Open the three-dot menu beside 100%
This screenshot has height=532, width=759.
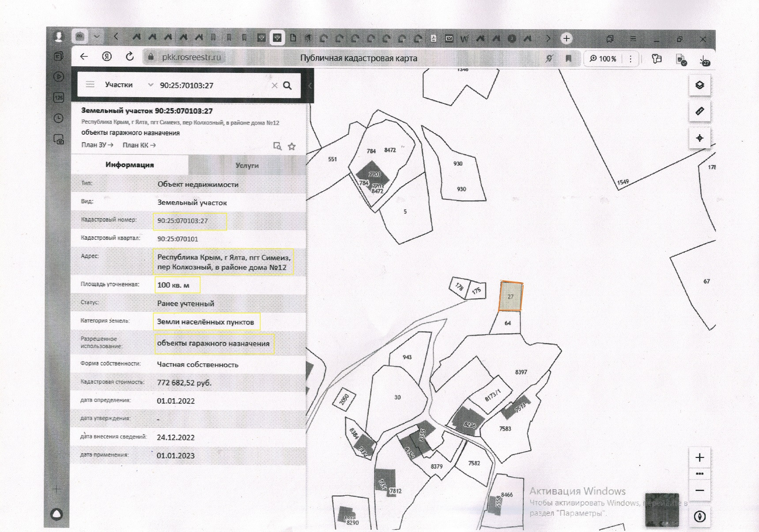click(x=631, y=58)
